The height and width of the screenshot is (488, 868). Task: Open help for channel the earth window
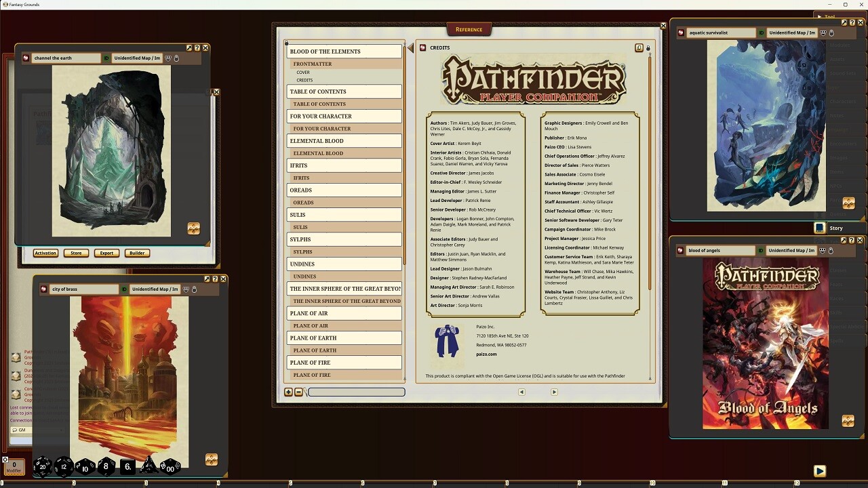click(197, 48)
